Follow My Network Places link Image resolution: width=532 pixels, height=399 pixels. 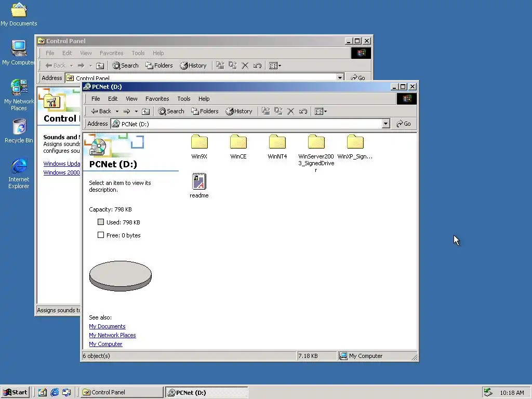coord(112,335)
